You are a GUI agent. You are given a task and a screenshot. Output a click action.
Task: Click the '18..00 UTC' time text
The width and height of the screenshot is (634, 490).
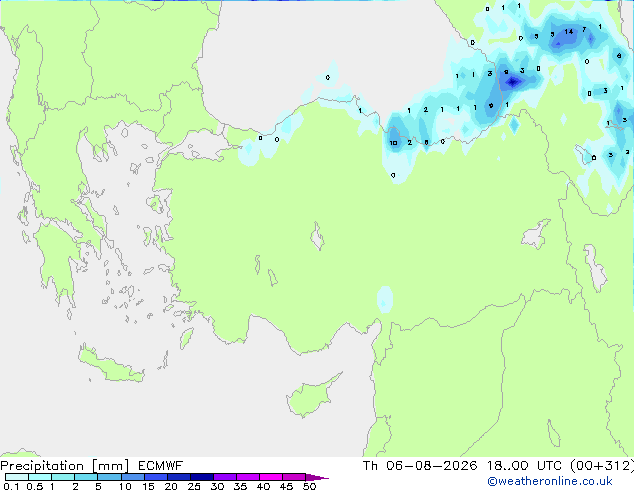(524, 466)
